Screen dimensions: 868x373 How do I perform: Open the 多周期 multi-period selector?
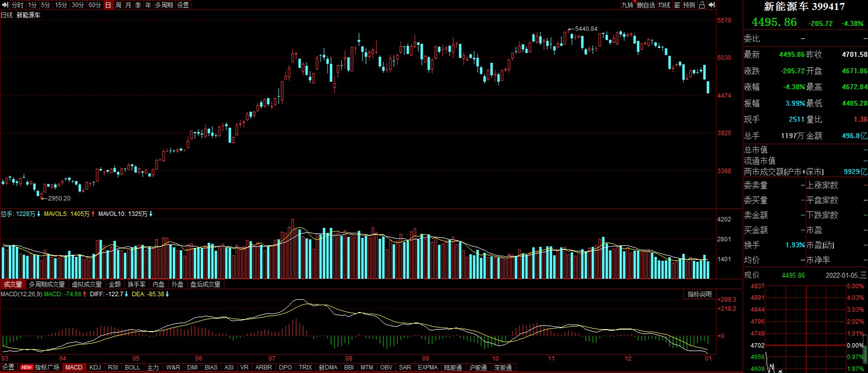[x=164, y=5]
